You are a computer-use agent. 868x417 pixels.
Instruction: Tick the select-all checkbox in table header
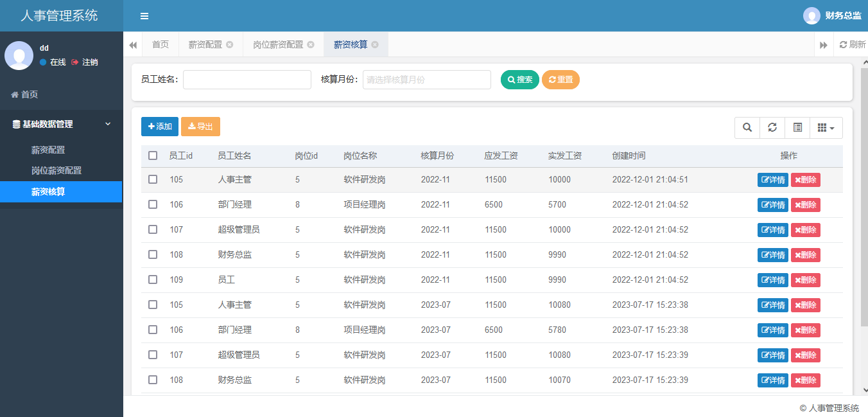coord(153,155)
